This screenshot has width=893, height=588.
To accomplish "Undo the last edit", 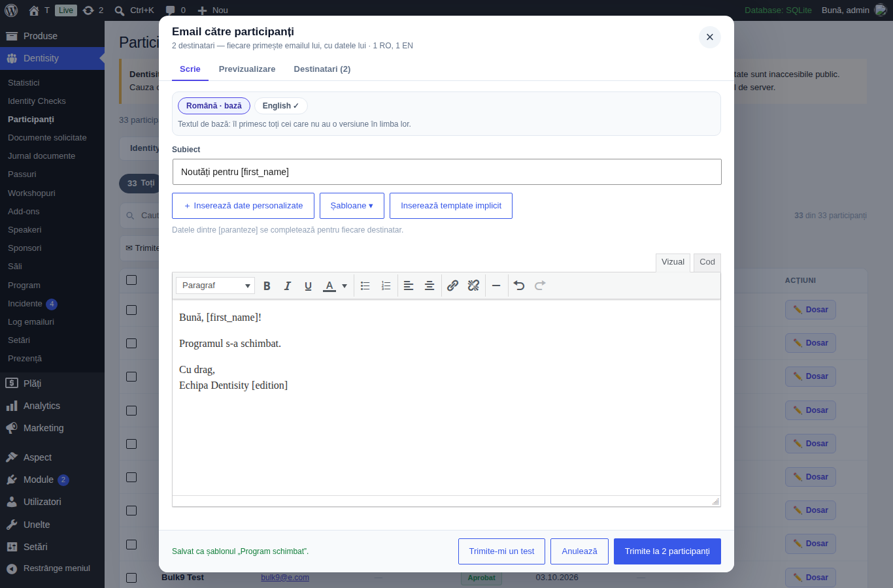I will coord(519,286).
